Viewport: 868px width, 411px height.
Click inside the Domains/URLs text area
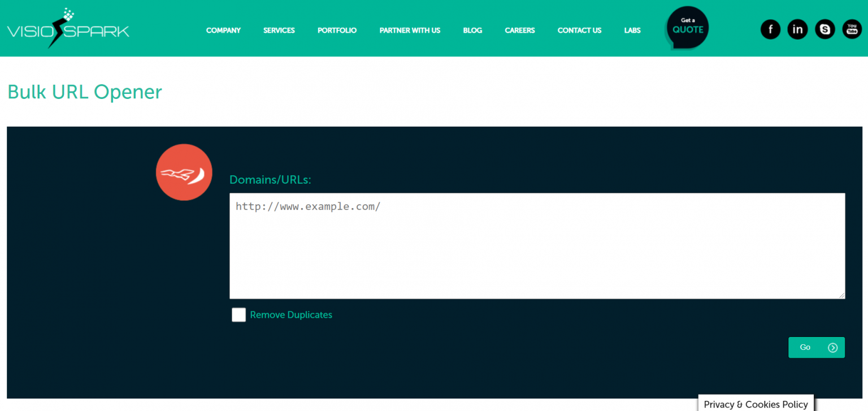[x=537, y=246]
